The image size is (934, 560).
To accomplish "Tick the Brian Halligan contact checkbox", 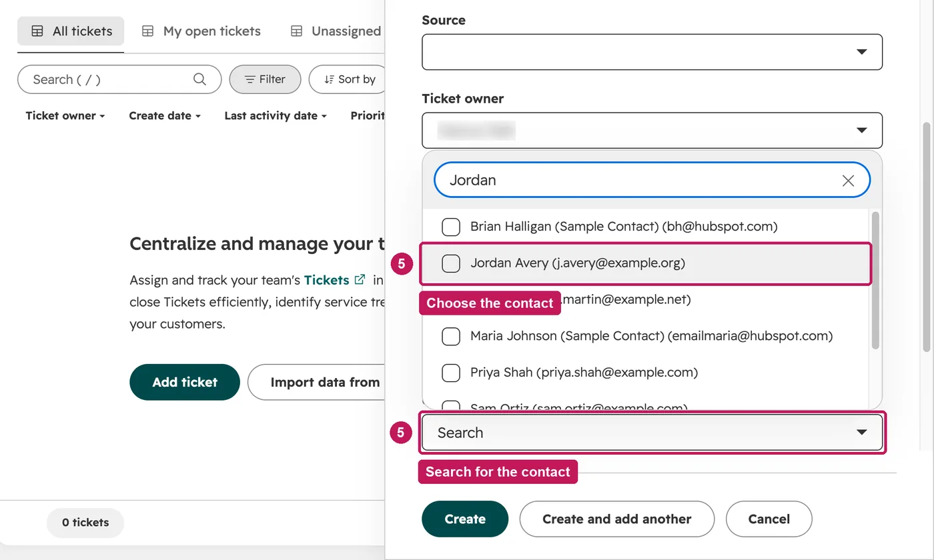I will [x=451, y=227].
